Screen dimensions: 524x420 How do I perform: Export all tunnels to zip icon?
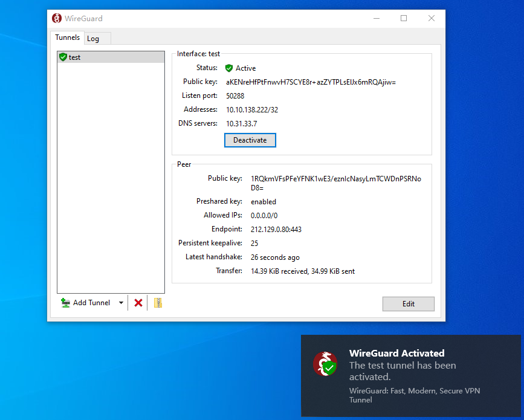[x=158, y=303]
